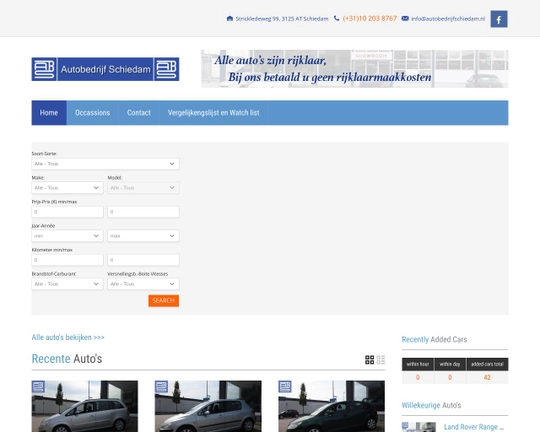Click the added cars total header

click(x=487, y=364)
